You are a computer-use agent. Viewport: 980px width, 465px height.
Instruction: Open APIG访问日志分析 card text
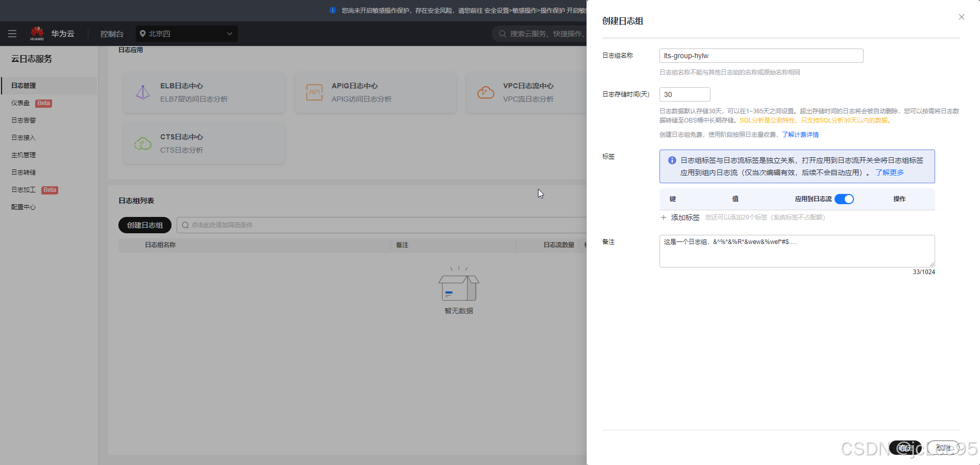point(361,99)
